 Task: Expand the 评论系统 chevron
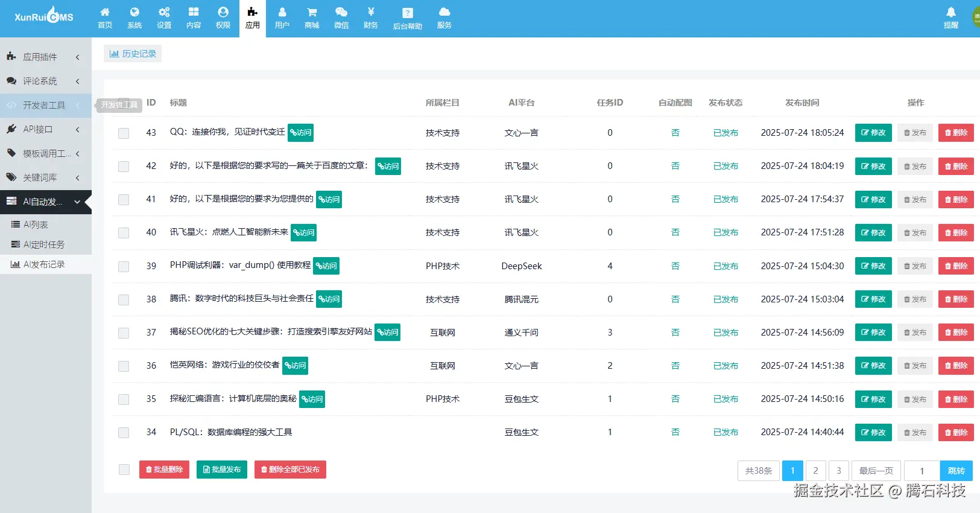(x=78, y=81)
